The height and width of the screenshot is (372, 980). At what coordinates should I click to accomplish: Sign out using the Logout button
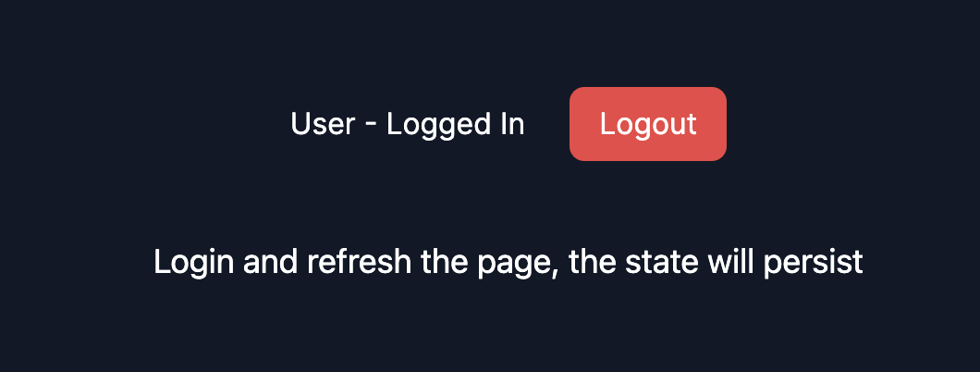647,124
